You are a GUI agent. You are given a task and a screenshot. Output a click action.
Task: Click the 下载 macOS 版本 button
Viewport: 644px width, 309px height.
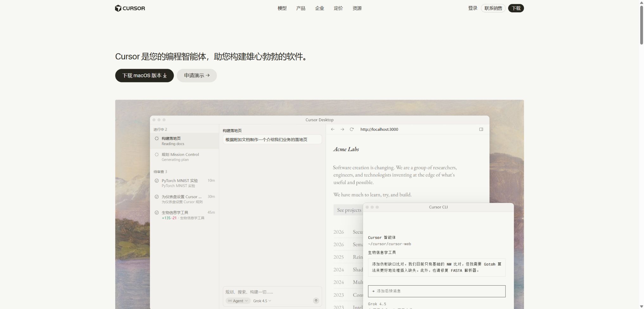[144, 76]
